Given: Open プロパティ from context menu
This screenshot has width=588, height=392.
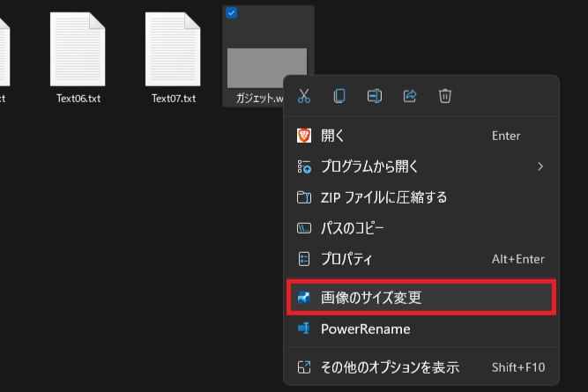Looking at the screenshot, I should tap(346, 259).
